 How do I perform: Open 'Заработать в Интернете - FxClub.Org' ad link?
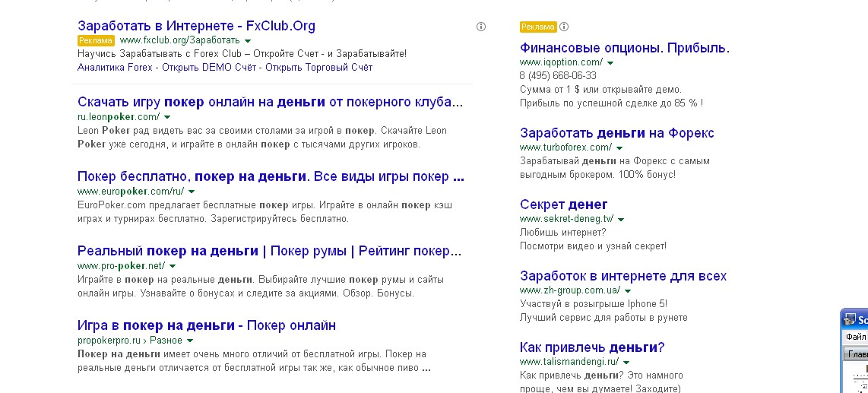[196, 26]
